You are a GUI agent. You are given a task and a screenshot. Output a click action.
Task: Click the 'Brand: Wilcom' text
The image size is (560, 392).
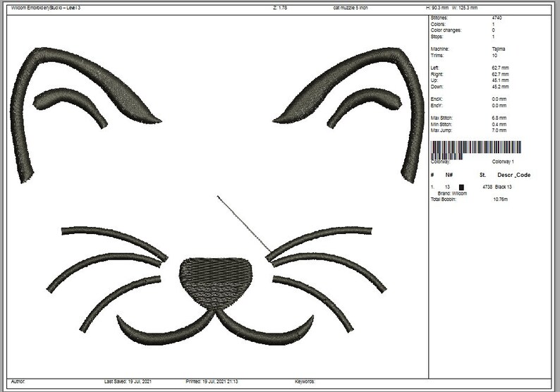pyautogui.click(x=452, y=193)
